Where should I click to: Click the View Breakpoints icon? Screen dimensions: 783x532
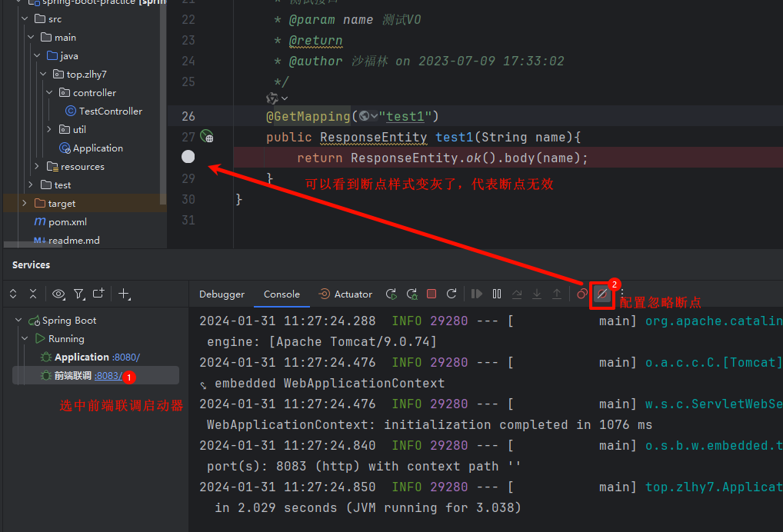582,294
